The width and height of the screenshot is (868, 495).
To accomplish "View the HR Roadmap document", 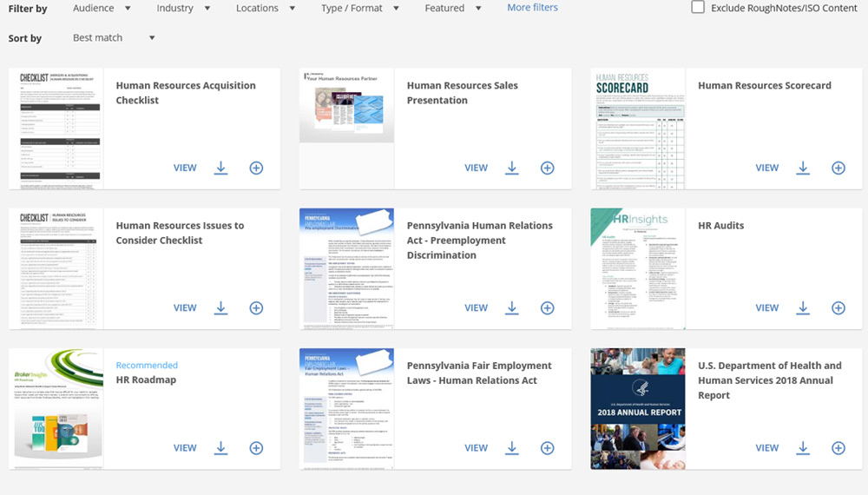I will [185, 448].
